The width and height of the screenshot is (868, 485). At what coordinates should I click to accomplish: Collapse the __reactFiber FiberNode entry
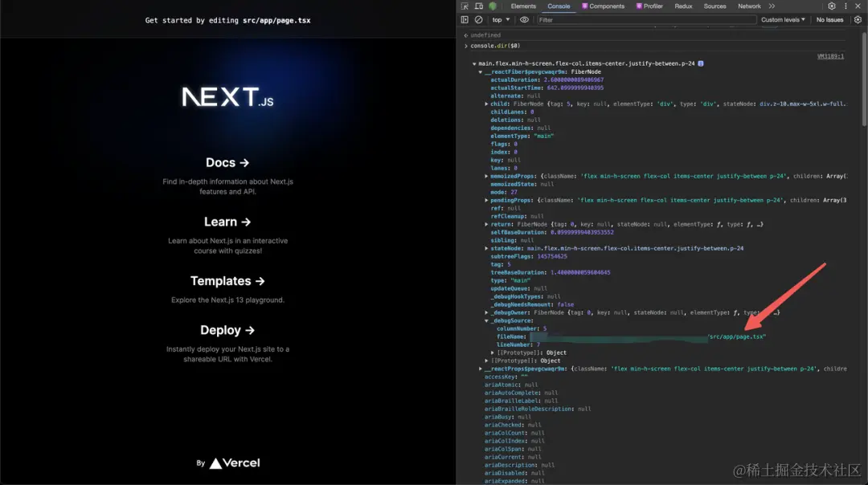(x=481, y=72)
